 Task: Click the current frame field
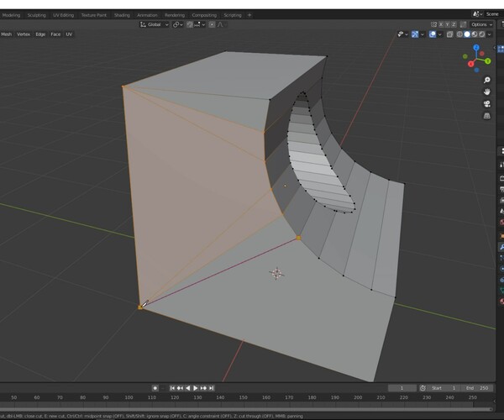[x=402, y=388]
